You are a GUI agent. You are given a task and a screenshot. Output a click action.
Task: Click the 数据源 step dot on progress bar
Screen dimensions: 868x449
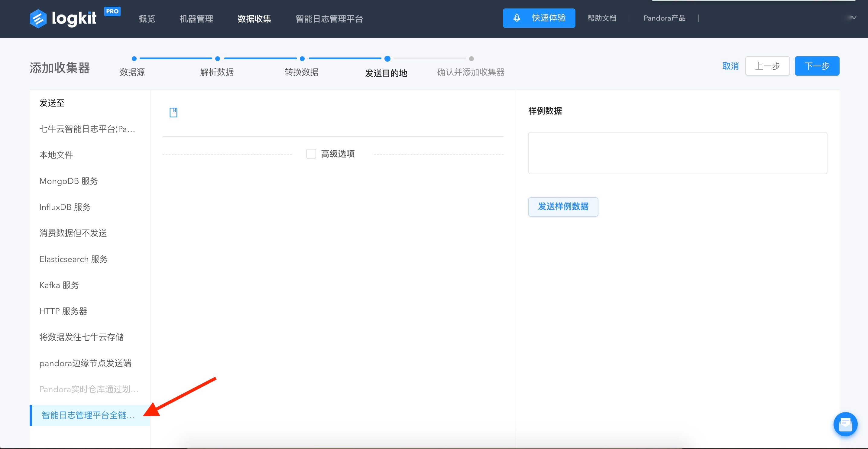[134, 59]
